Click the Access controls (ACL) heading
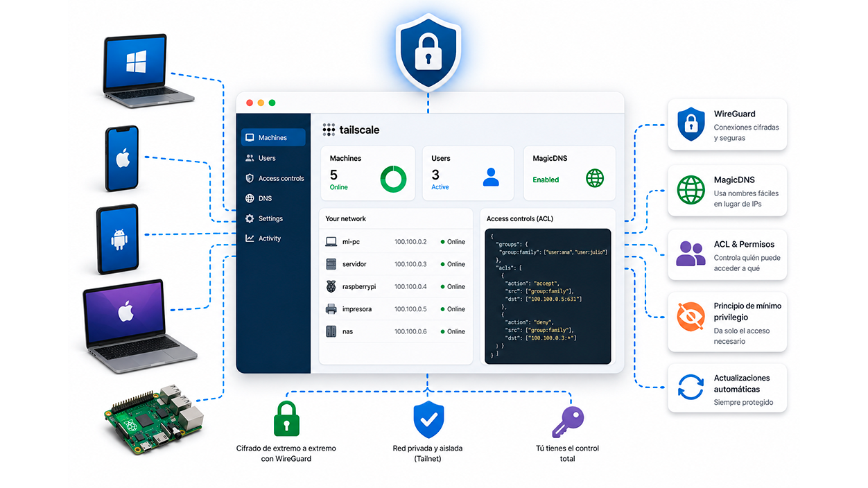This screenshot has width=868, height=488. coord(520,218)
